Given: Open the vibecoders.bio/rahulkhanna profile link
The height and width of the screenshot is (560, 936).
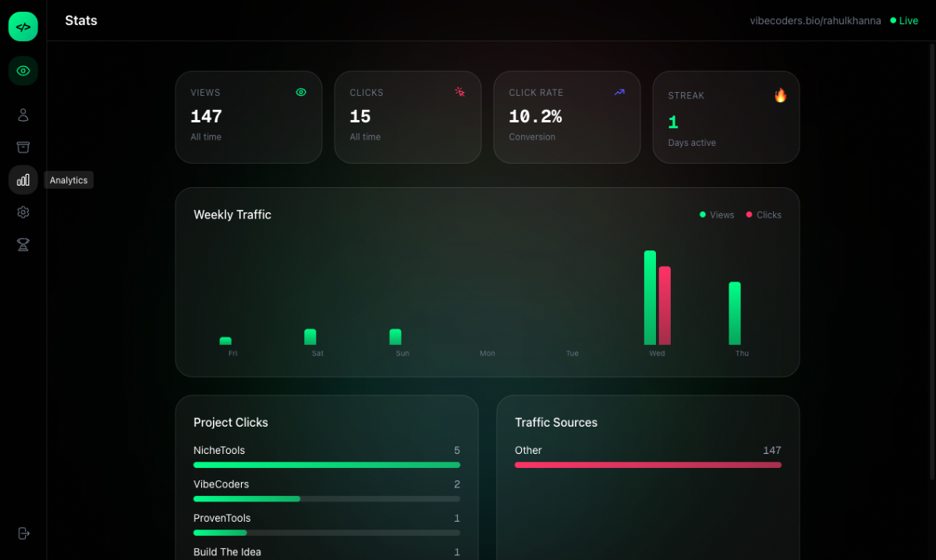Looking at the screenshot, I should tap(815, 20).
